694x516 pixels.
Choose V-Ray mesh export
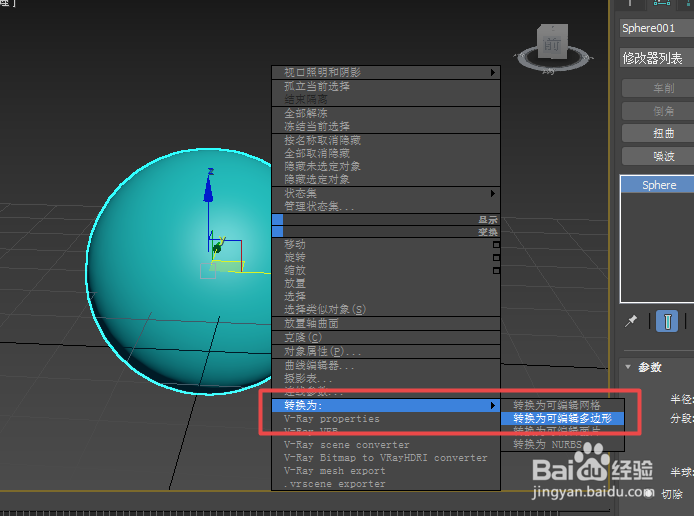tap(386, 471)
